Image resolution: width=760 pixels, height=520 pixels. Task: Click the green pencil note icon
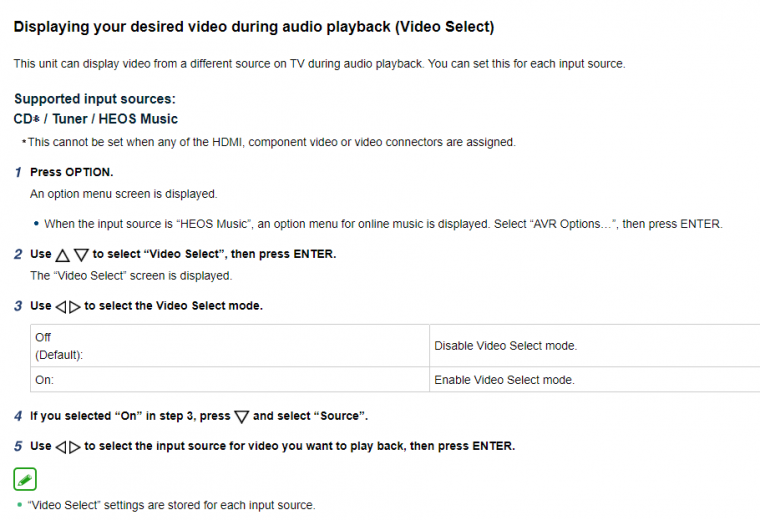(25, 478)
